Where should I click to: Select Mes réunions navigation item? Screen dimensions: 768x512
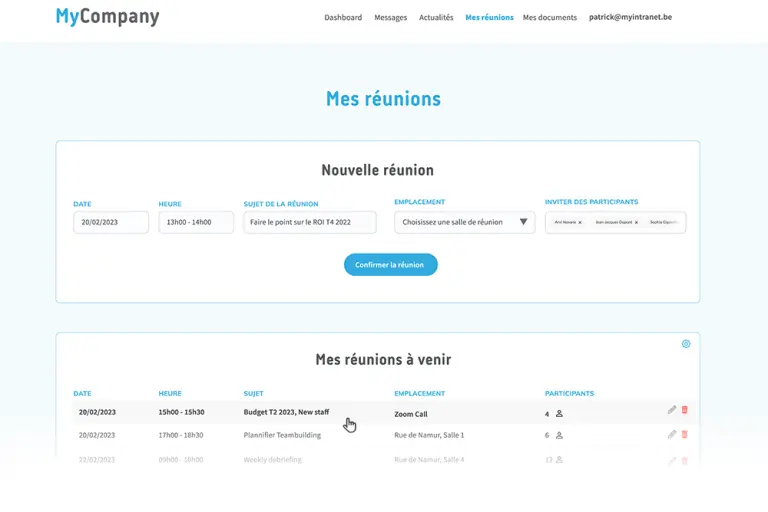coord(489,17)
